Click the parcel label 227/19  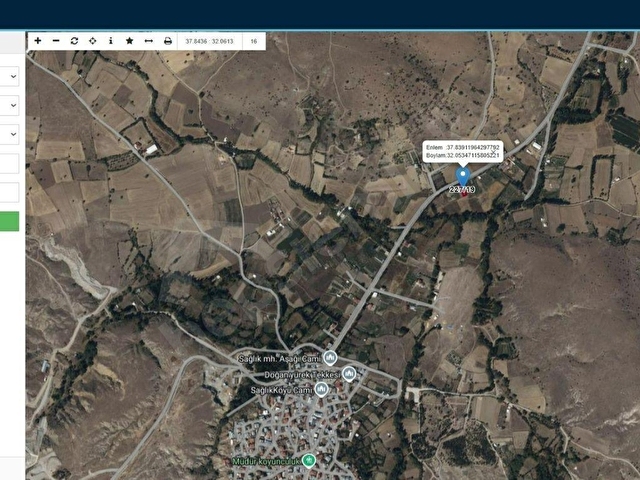pos(462,189)
